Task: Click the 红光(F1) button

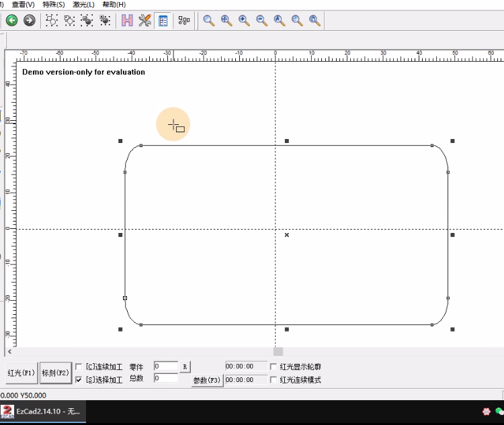Action: [22, 373]
